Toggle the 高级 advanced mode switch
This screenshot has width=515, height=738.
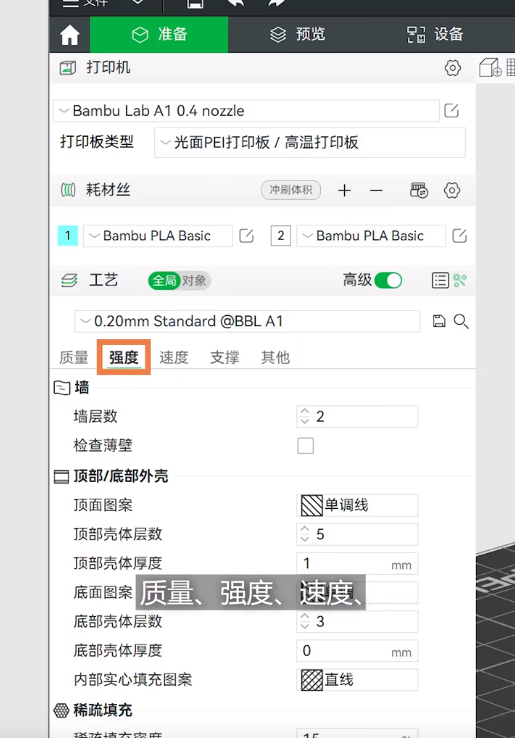click(388, 281)
